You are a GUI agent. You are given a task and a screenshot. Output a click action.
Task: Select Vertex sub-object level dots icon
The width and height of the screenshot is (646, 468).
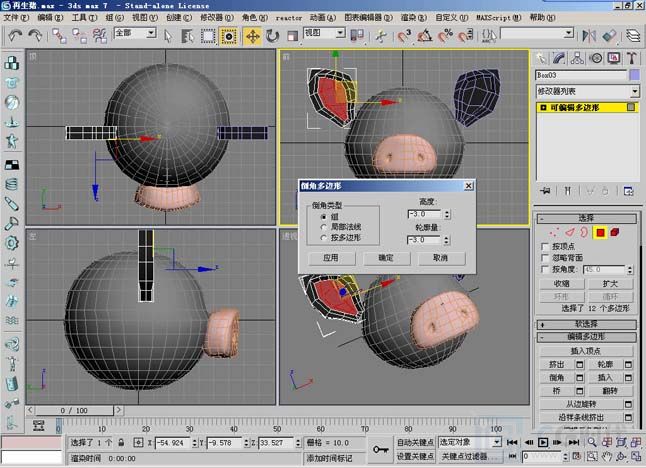pos(554,232)
